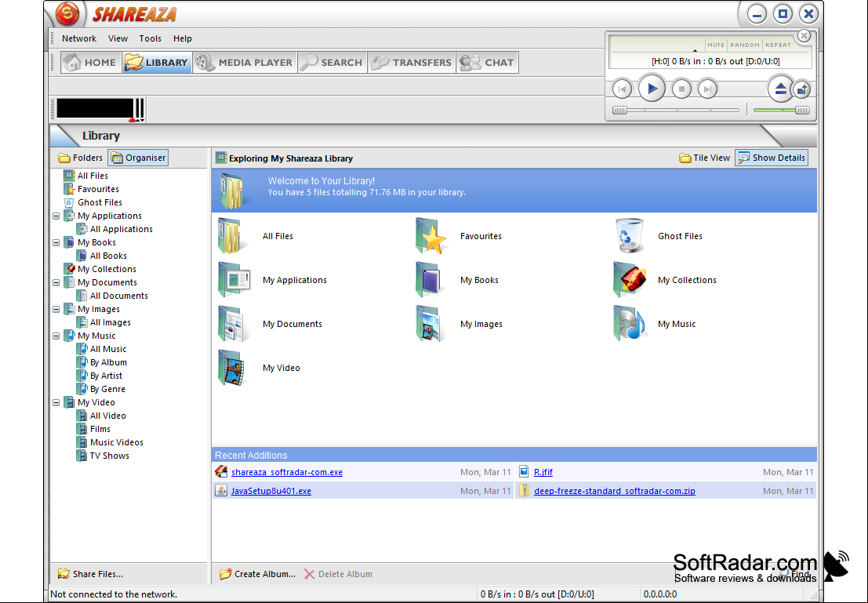The height and width of the screenshot is (603, 868).
Task: Toggle Show Details panel
Action: click(771, 158)
